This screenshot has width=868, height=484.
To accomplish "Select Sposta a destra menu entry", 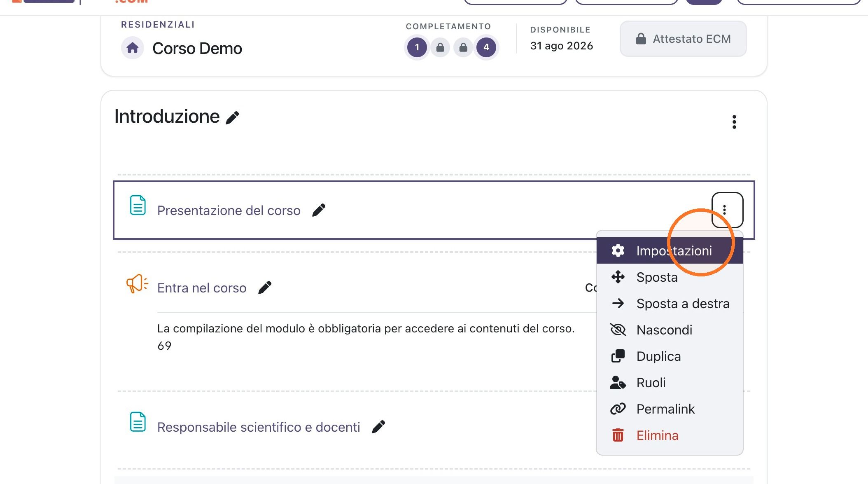I will pos(670,304).
